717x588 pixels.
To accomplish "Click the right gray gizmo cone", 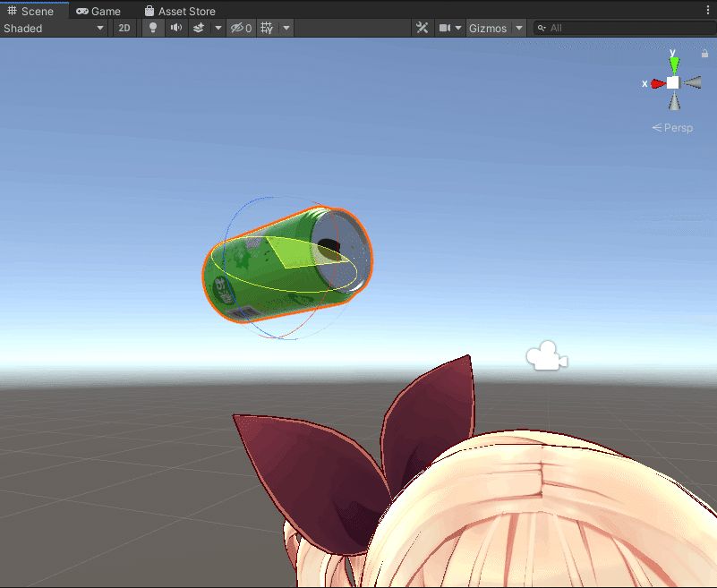I will [x=692, y=82].
